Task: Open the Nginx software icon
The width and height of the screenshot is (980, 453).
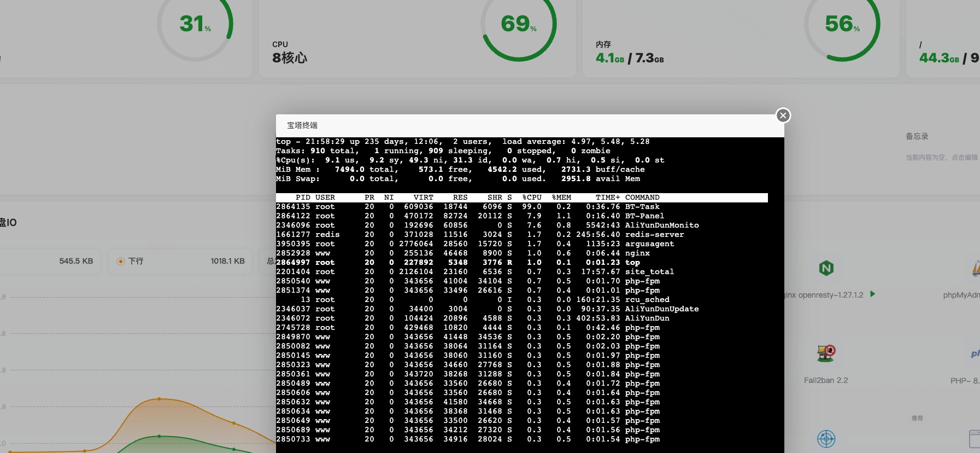Action: pyautogui.click(x=826, y=268)
